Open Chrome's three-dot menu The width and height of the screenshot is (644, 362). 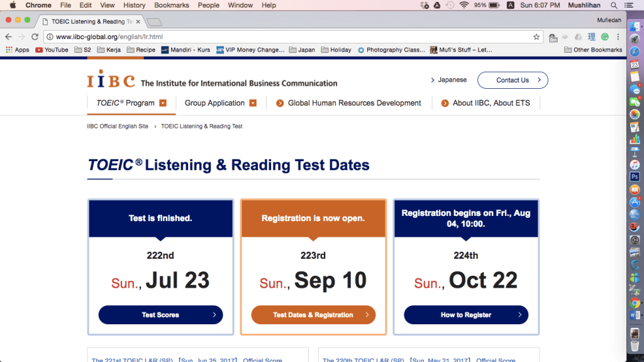click(x=618, y=37)
